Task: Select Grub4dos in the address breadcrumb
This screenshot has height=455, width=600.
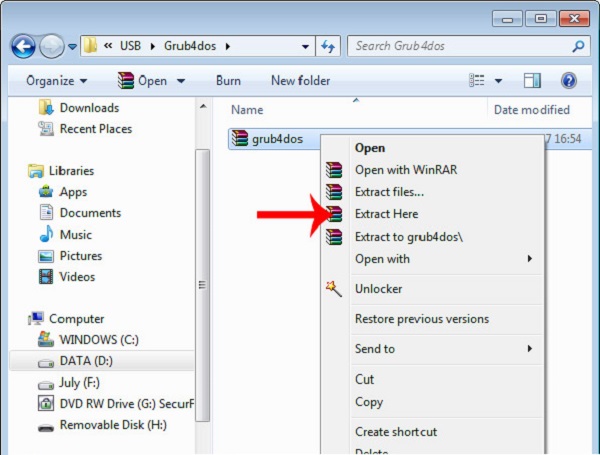Action: coord(190,46)
